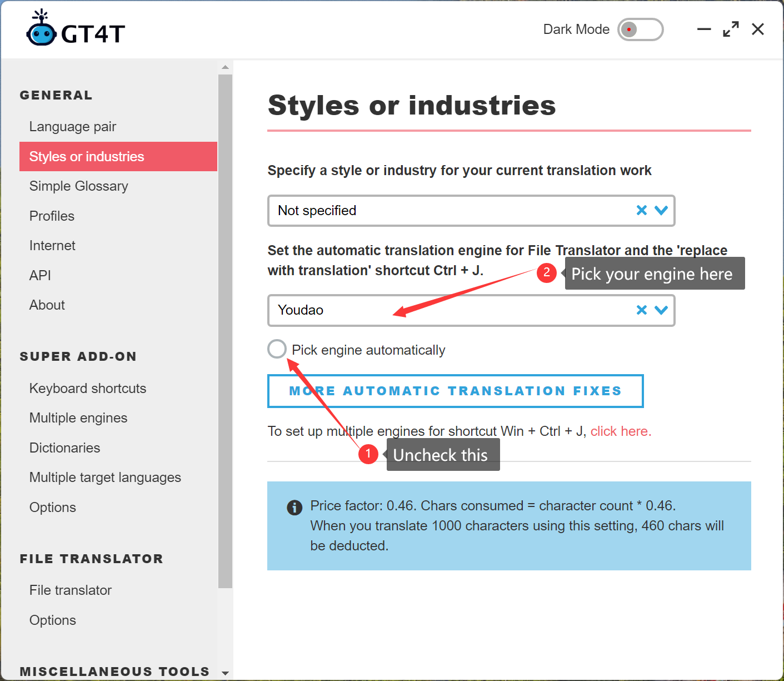Toggle the Dark Mode switch
This screenshot has height=681, width=784.
click(640, 29)
